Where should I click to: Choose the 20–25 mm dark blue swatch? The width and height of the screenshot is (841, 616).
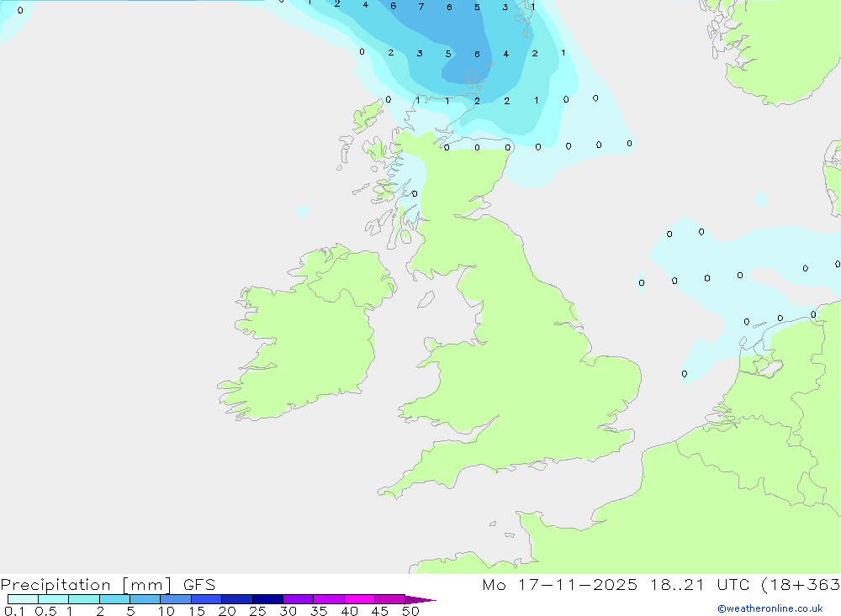[237, 599]
